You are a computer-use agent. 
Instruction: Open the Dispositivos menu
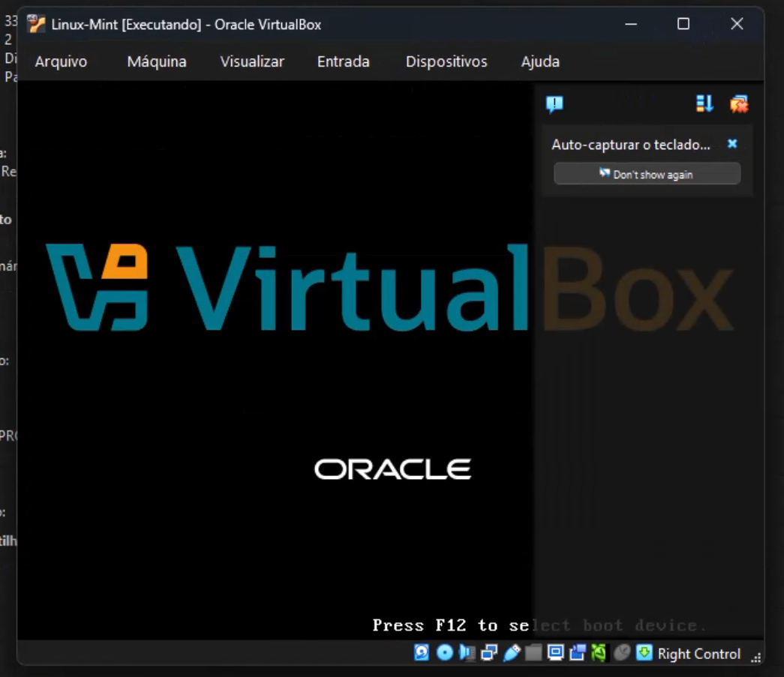[x=446, y=61]
